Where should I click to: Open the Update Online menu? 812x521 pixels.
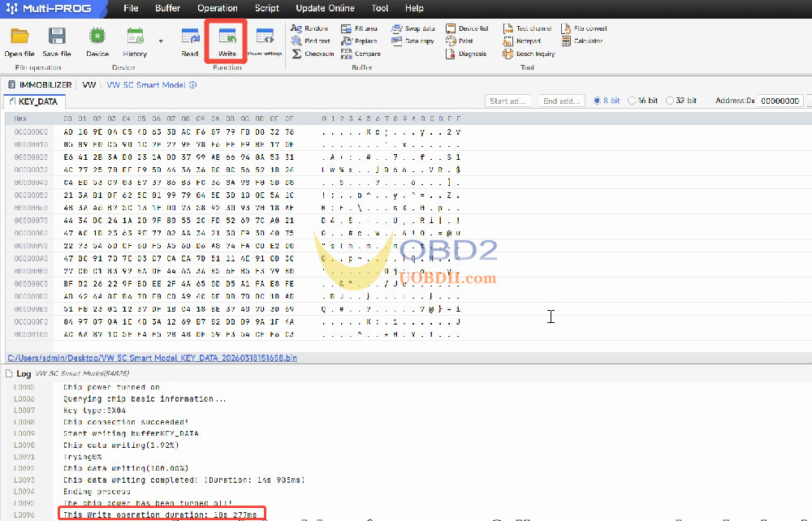click(x=325, y=8)
